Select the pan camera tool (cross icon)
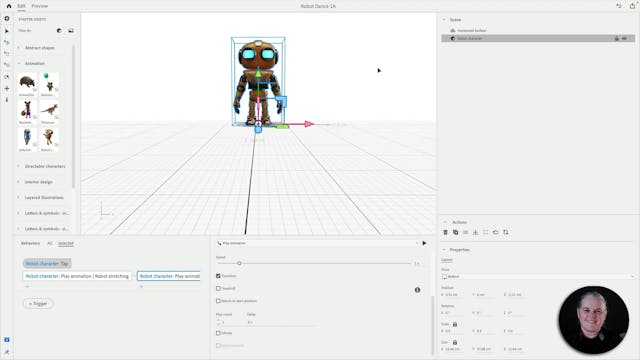640x360 pixels. [x=7, y=88]
